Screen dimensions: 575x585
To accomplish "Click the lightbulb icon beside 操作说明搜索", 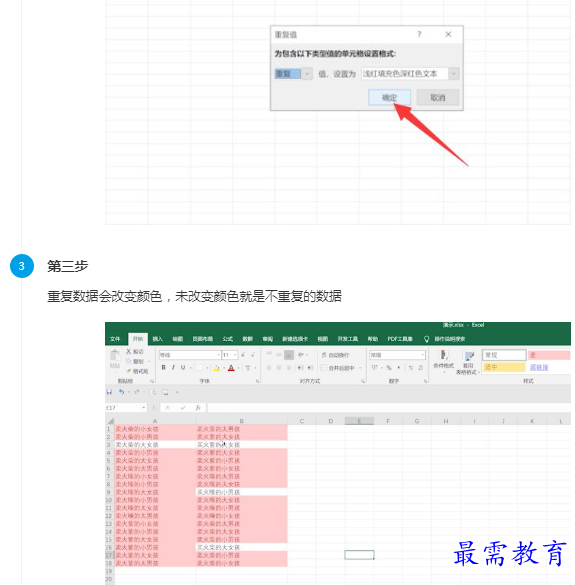I will pyautogui.click(x=426, y=339).
